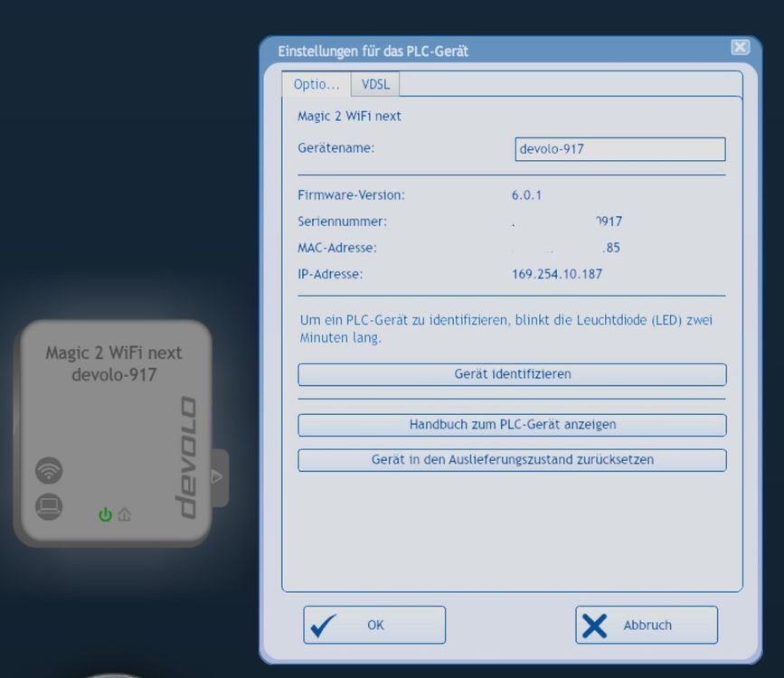The width and height of the screenshot is (784, 678).
Task: Click Gerät identifizieren button
Action: 512,374
